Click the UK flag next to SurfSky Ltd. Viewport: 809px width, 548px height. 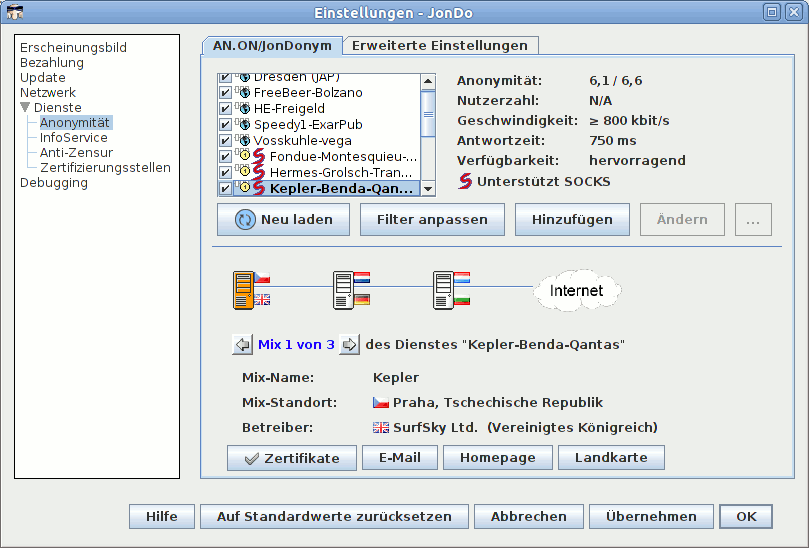[381, 427]
